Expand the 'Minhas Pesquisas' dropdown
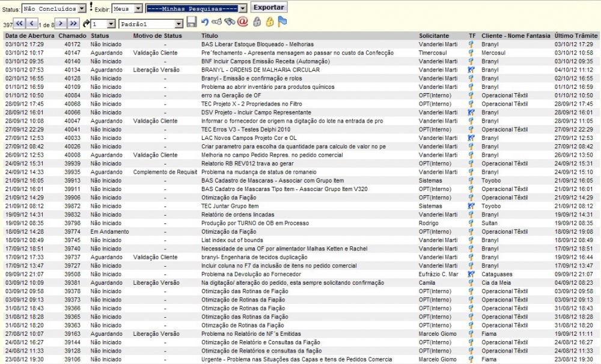Image resolution: width=601 pixels, height=364 pixels. pyautogui.click(x=197, y=8)
